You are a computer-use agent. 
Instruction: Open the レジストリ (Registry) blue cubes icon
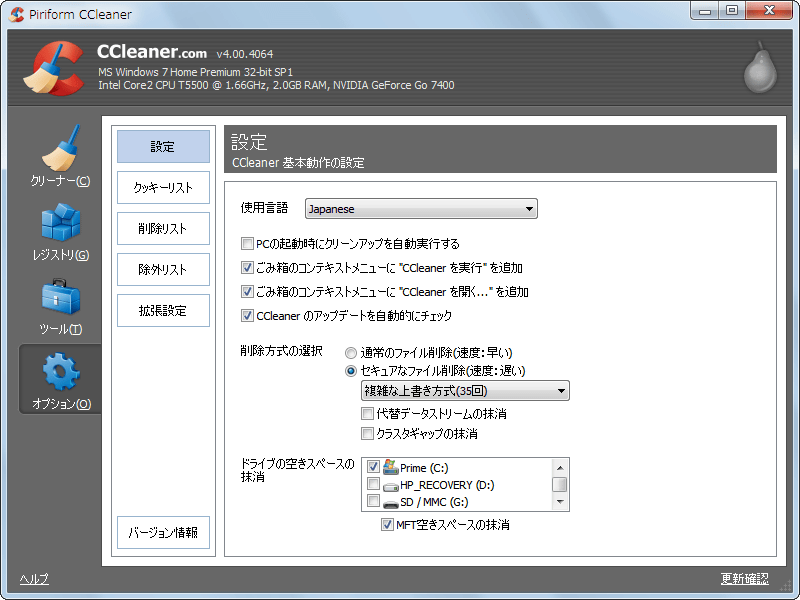coord(61,222)
